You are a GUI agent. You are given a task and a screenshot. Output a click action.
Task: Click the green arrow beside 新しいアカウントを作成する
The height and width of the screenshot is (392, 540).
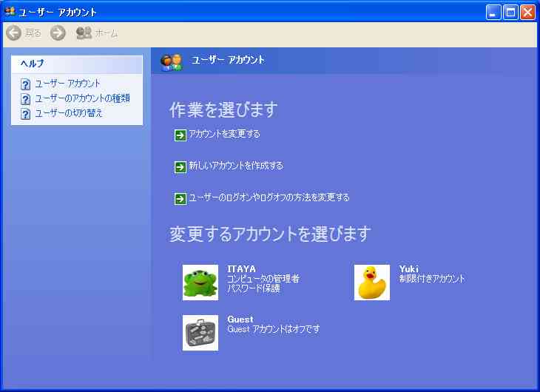point(180,167)
